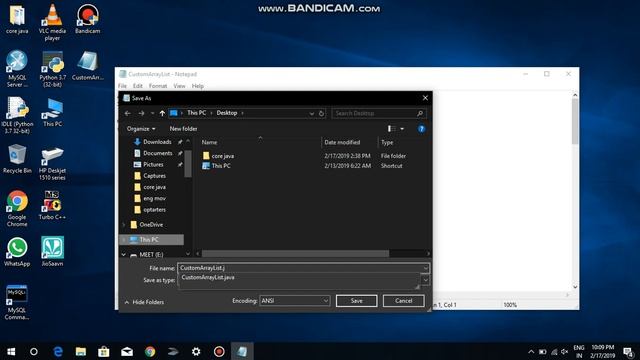Open the Notepad View menu
The height and width of the screenshot is (360, 640).
[179, 86]
